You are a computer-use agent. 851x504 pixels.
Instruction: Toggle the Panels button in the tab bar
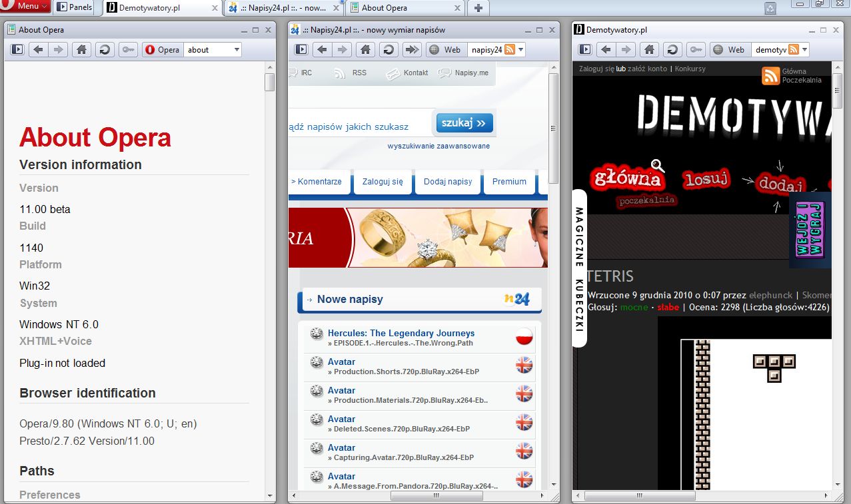[73, 7]
